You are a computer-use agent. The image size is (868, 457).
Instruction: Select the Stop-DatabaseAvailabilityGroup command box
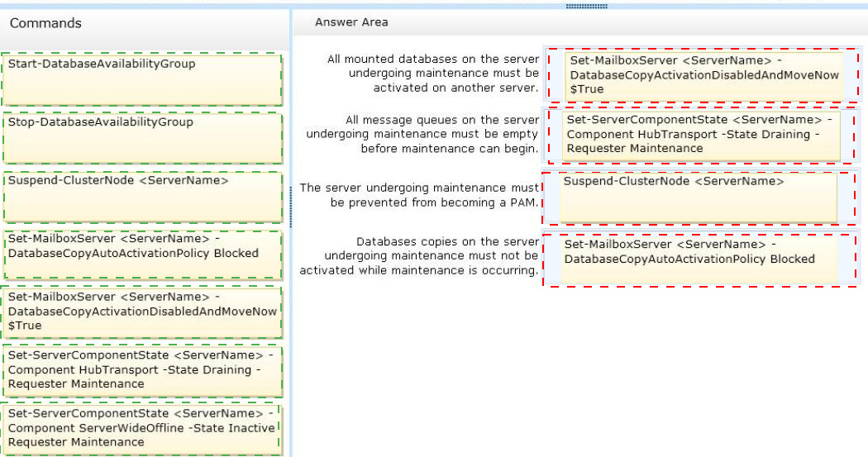click(142, 138)
